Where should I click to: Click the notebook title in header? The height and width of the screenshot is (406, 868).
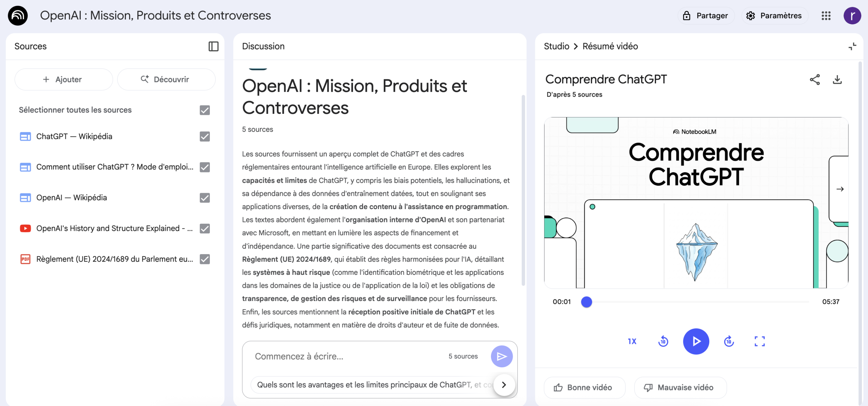point(155,16)
